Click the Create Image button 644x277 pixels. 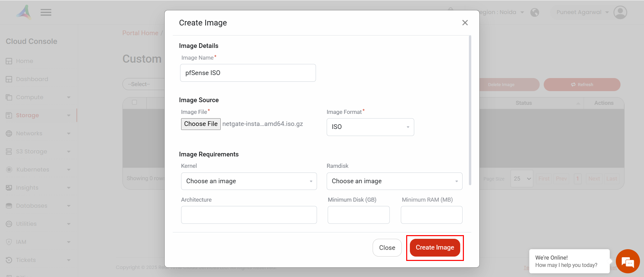pos(435,248)
